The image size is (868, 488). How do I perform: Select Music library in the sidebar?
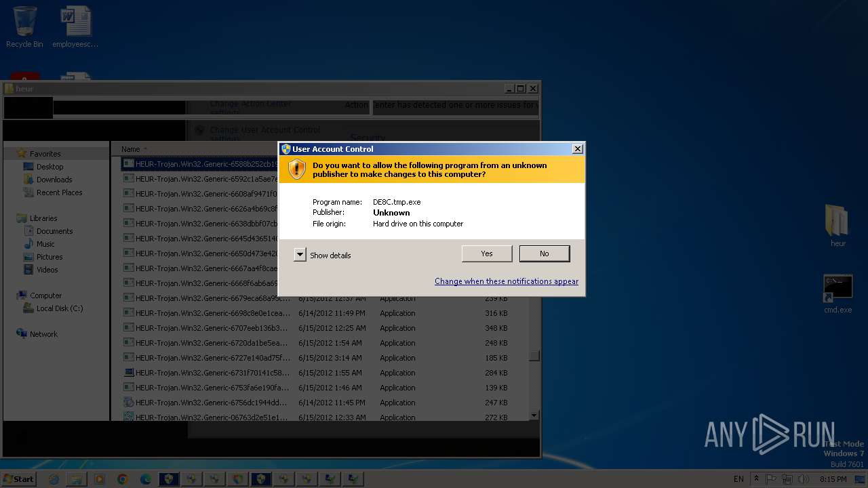pyautogui.click(x=45, y=244)
